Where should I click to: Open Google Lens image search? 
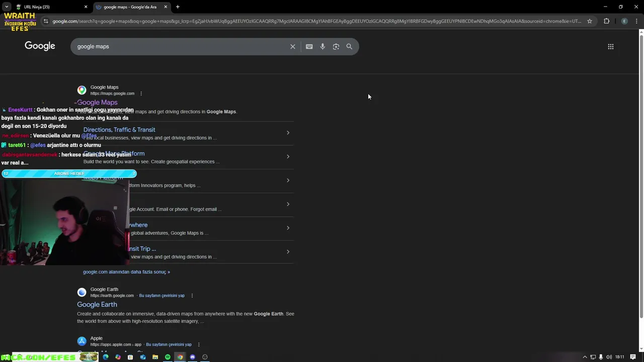pyautogui.click(x=336, y=46)
